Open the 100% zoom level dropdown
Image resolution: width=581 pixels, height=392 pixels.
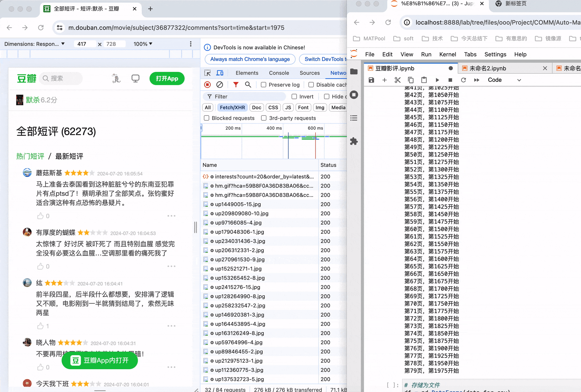143,44
